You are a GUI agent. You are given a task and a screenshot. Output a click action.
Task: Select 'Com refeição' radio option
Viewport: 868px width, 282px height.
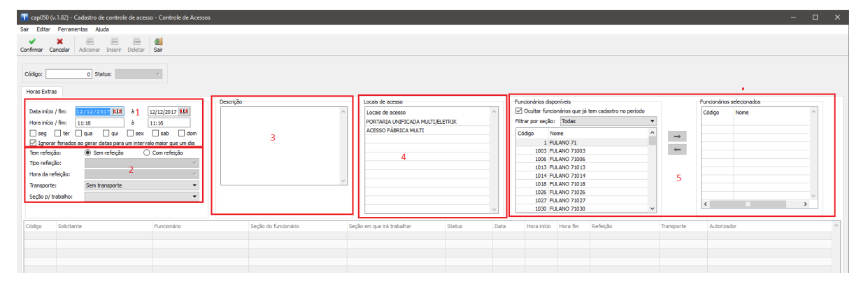pyautogui.click(x=147, y=153)
